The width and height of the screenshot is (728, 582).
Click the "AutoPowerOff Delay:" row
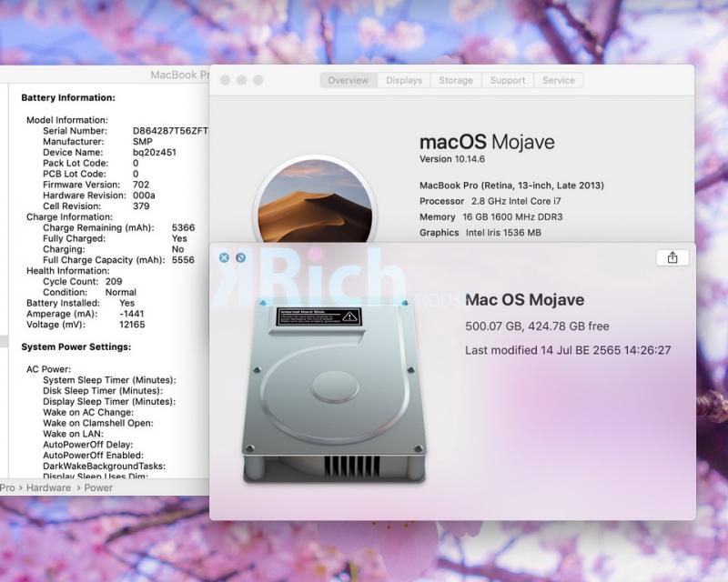(x=88, y=445)
